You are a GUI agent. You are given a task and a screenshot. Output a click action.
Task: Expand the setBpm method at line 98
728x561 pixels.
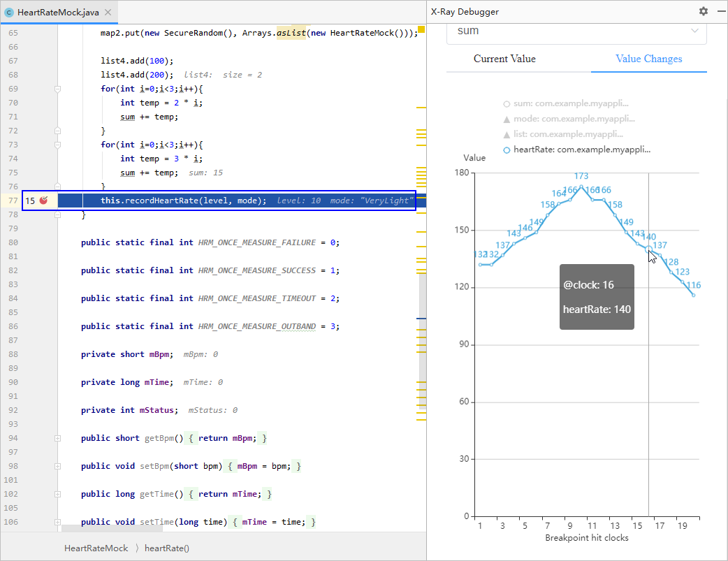[x=57, y=466]
